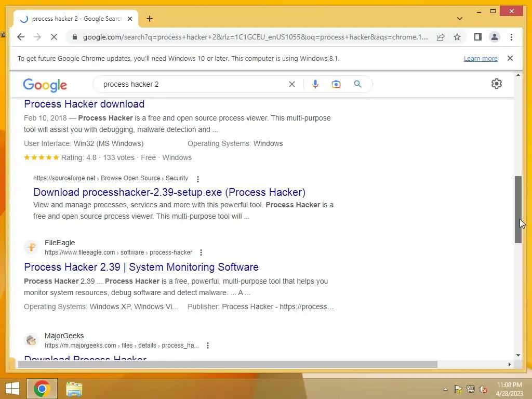Open Learn more about Chrome updates
Image resolution: width=532 pixels, height=399 pixels.
click(x=481, y=58)
